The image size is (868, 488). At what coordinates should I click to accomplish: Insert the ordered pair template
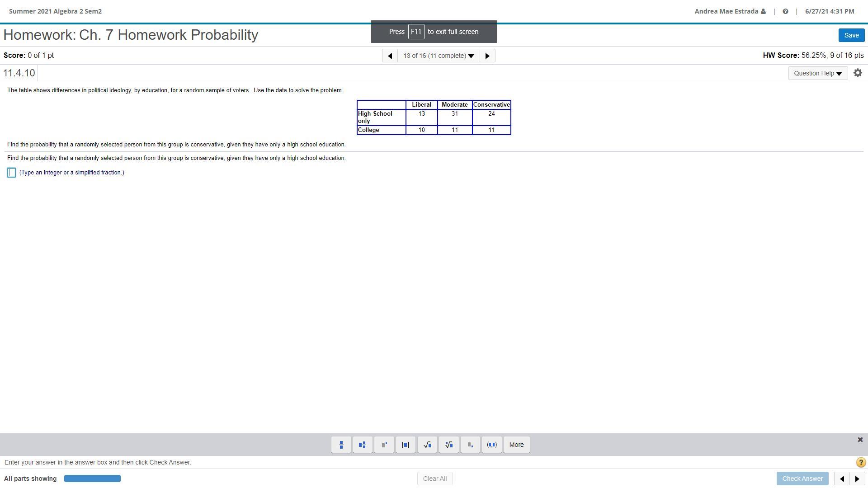tap(492, 445)
